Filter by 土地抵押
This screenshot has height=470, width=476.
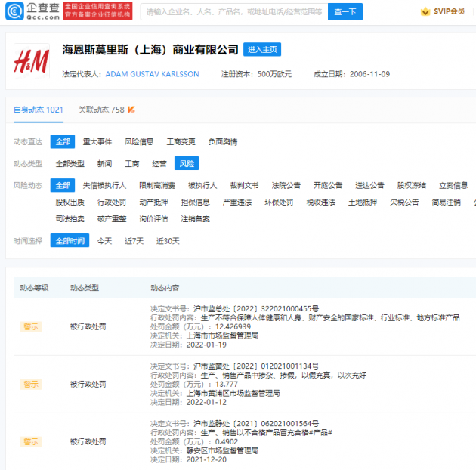363,203
